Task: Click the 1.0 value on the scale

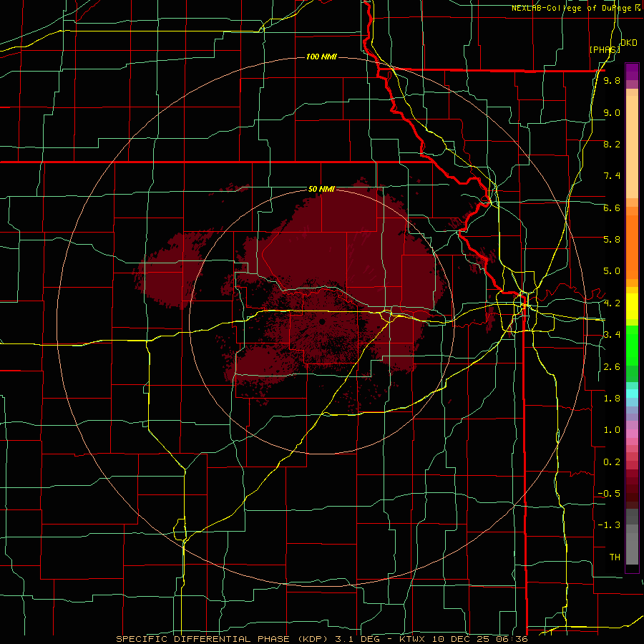Action: click(612, 430)
